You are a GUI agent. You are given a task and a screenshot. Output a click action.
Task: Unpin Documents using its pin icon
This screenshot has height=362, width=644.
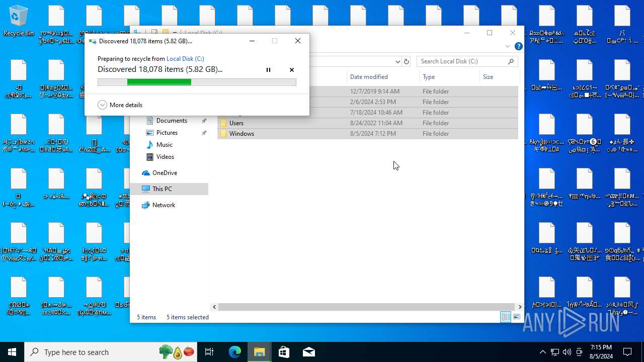coord(204,121)
